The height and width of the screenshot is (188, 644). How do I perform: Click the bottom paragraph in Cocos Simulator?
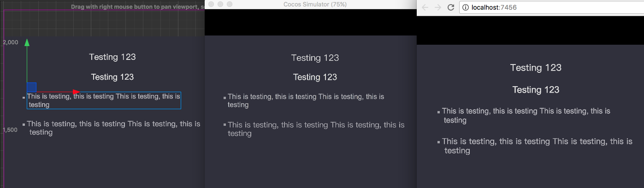tap(316, 129)
